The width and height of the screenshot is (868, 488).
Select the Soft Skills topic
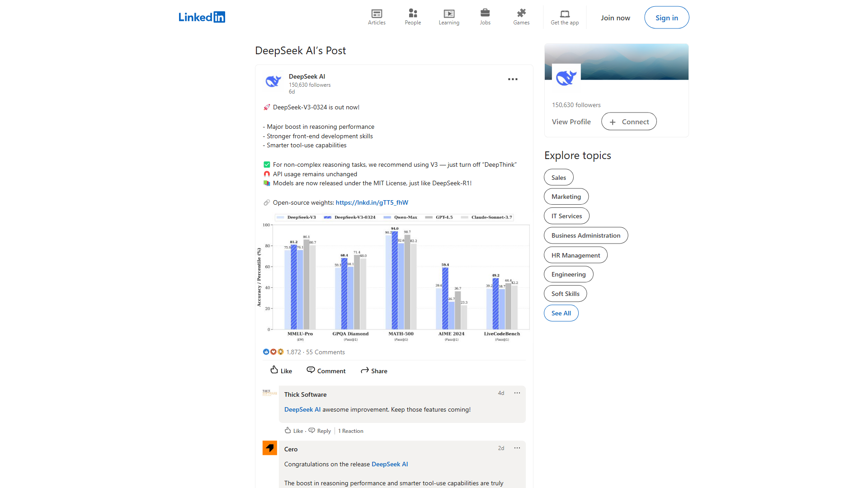[565, 294]
